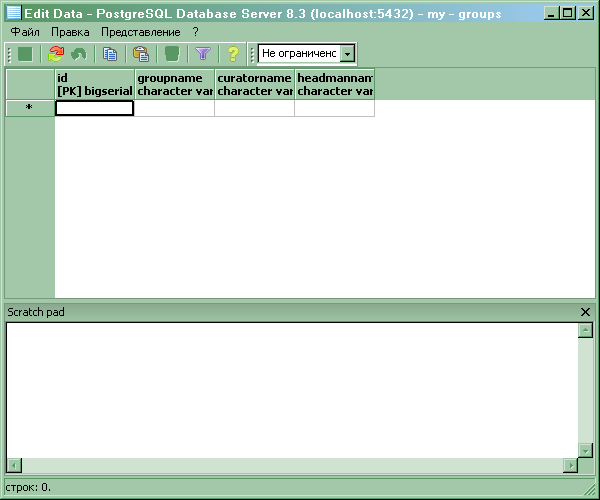The height and width of the screenshot is (500, 600).
Task: Click the empty groupname cell
Action: click(174, 108)
